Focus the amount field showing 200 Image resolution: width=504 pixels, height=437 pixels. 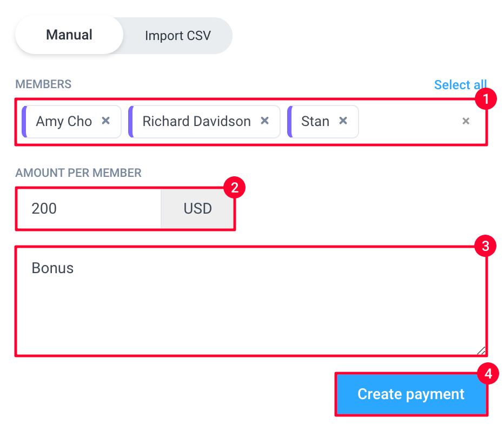pyautogui.click(x=89, y=208)
